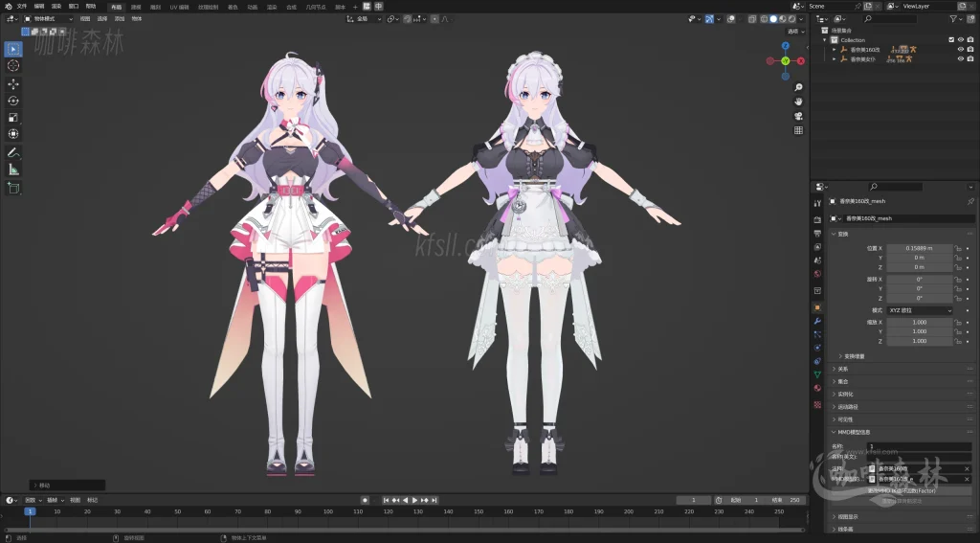This screenshot has width=980, height=543.
Task: Enable wireframe viewport shading mode
Action: (764, 19)
